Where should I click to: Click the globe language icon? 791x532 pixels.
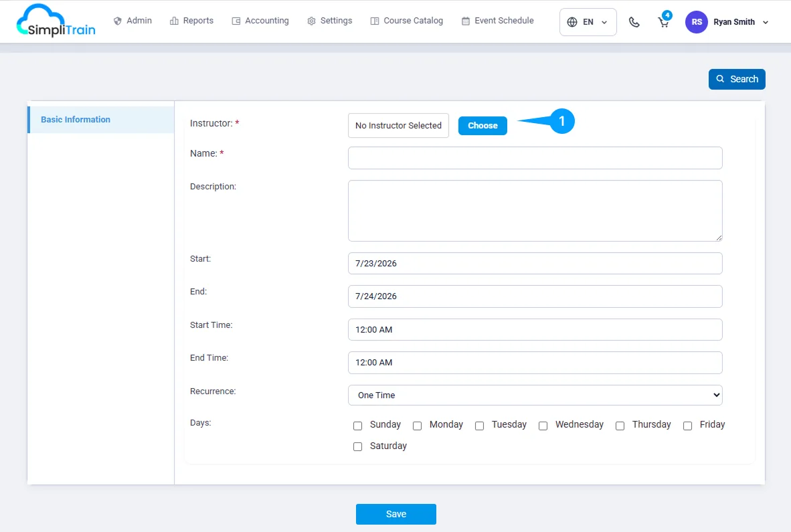tap(572, 22)
